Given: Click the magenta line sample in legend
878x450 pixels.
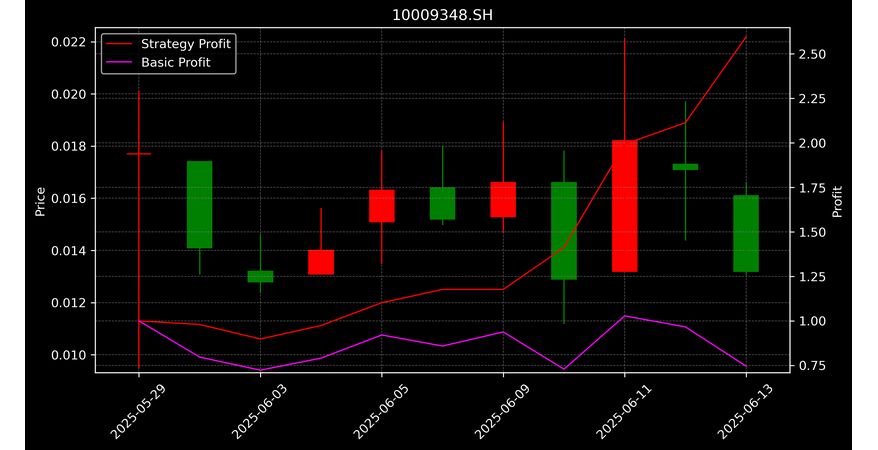Looking at the screenshot, I should tap(119, 63).
